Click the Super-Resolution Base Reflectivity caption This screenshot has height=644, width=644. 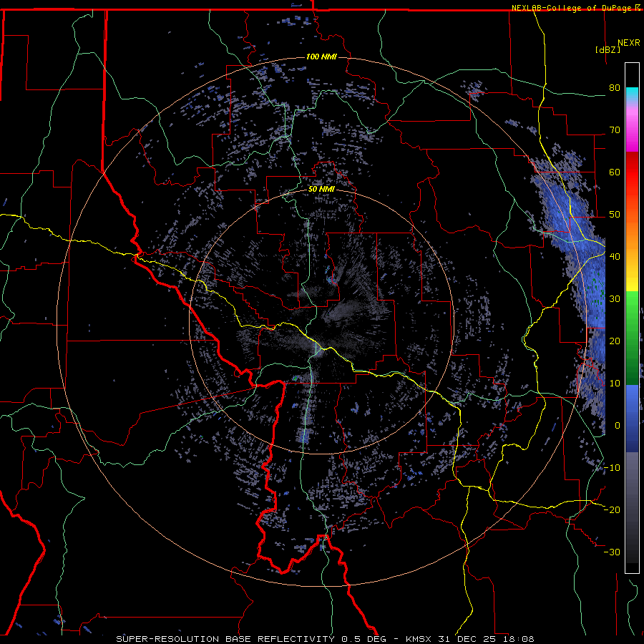pos(326,639)
